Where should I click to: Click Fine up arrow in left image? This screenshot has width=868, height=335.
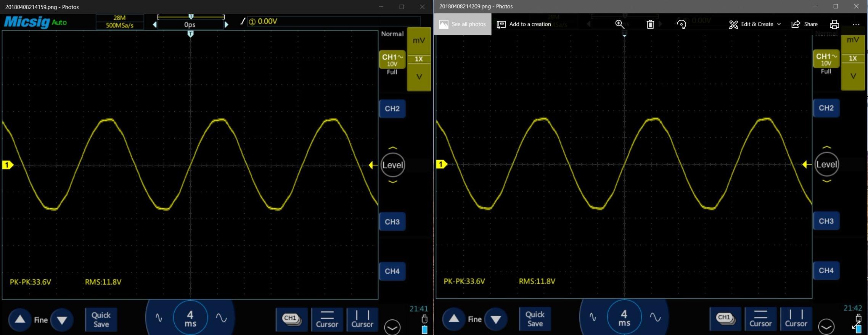[20, 319]
